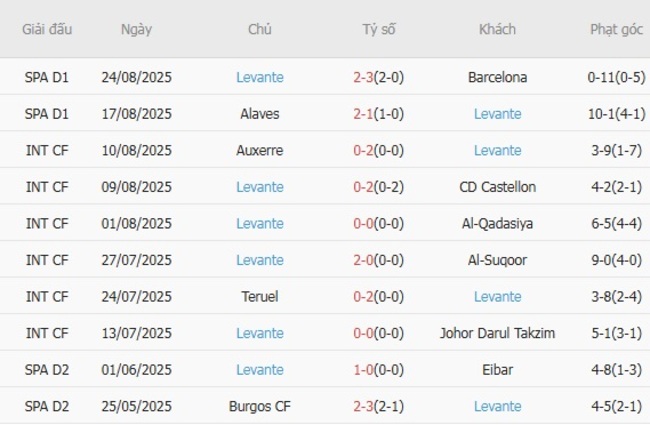Click the 2-3(2-0) score against Barcelona

379,77
